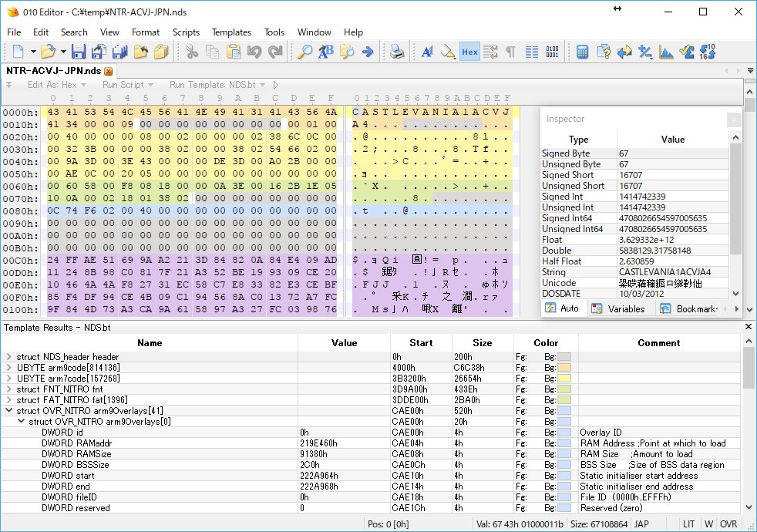Open the Tools menu
This screenshot has width=757, height=532.
274,32
